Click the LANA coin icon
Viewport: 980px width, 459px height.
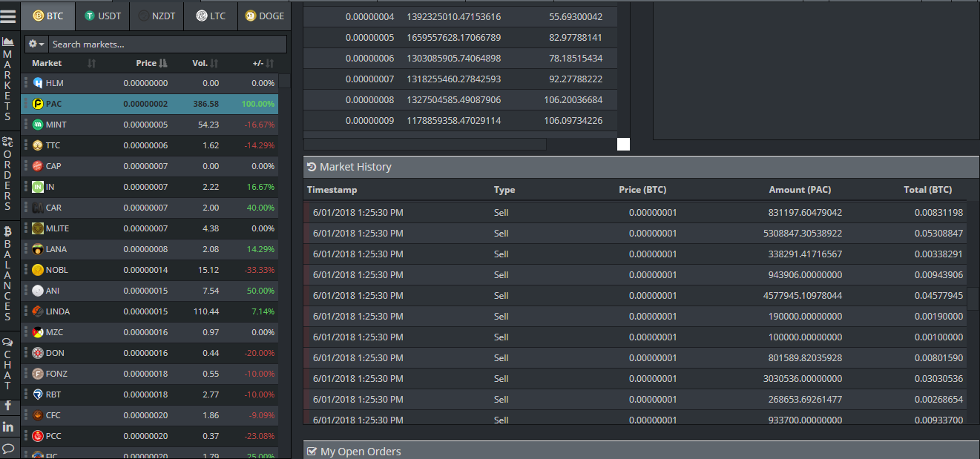[38, 249]
